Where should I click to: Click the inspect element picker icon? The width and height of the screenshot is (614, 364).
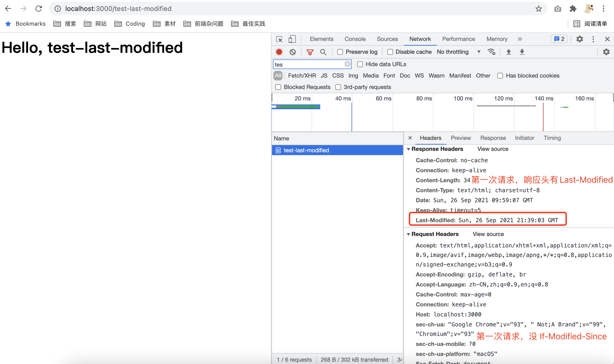click(x=279, y=39)
